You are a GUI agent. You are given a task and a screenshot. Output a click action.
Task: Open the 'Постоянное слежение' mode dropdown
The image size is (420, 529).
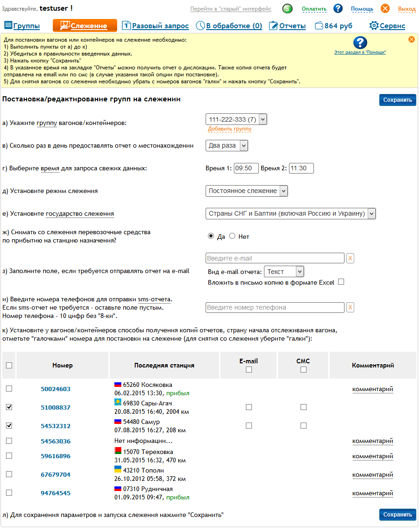[x=247, y=191]
